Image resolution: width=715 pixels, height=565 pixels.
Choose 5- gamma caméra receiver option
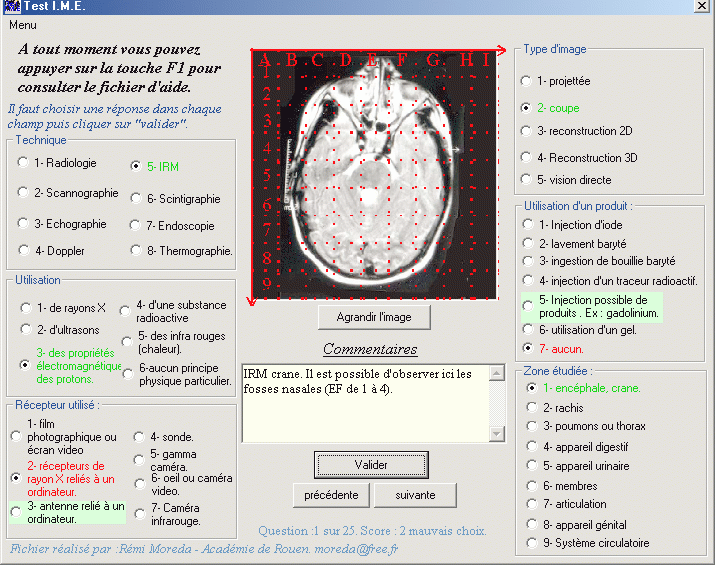point(139,460)
